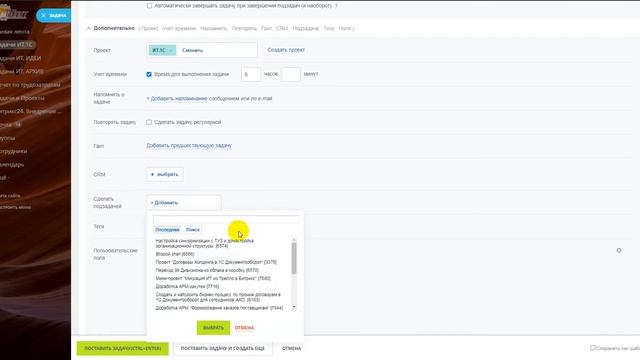This screenshot has width=640, height=360.
Task: Select 'Второй этап [6566]' in task list
Action: [175, 254]
